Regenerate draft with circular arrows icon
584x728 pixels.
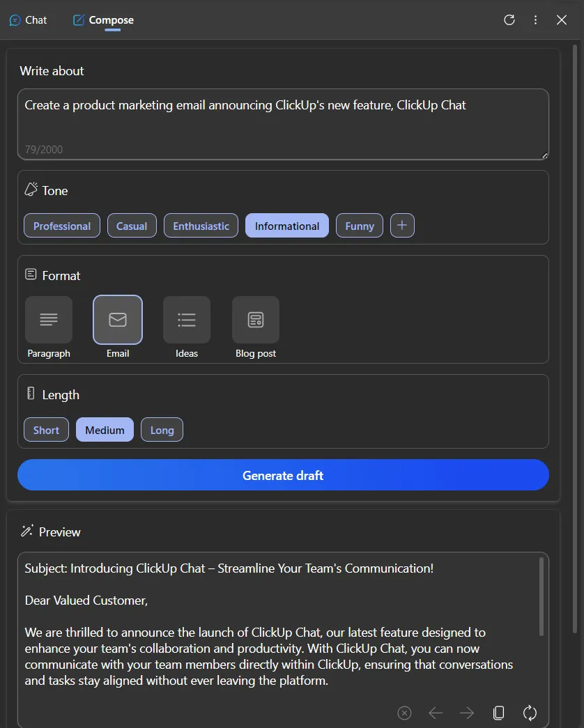(x=530, y=713)
